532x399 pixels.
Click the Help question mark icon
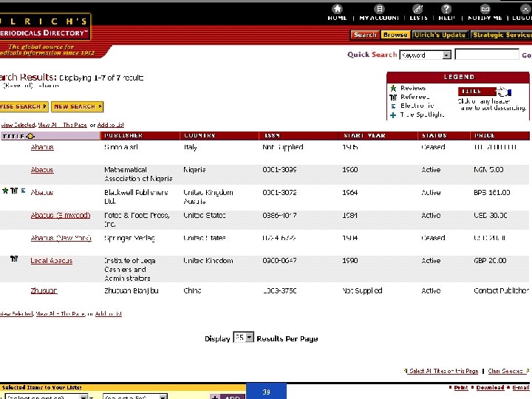coord(446,9)
